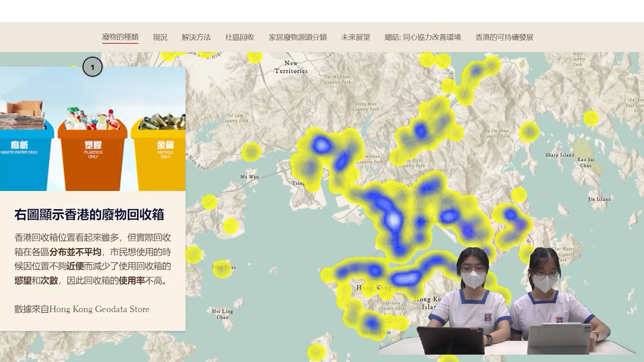This screenshot has width=644, height=362.
Task: Open the 香港的可持續發展 tab
Action: tap(504, 37)
